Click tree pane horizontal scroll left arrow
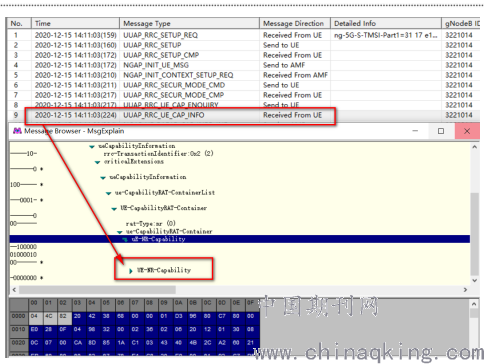The width and height of the screenshot is (484, 364). (x=14, y=290)
